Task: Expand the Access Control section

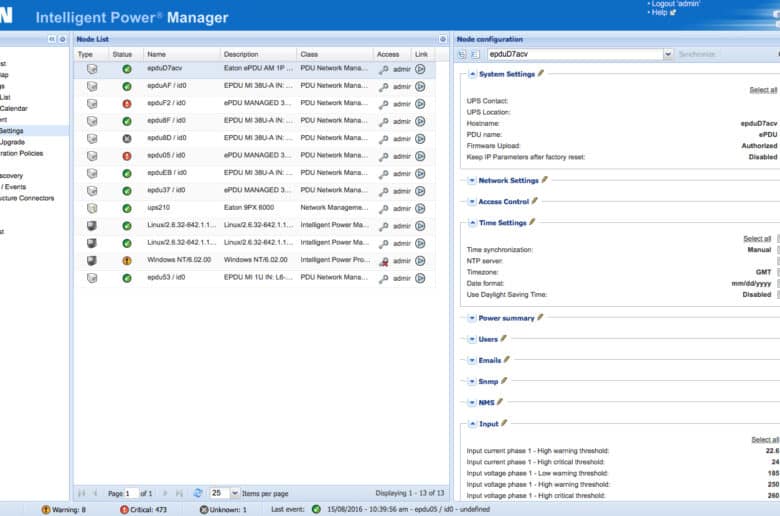Action: (472, 202)
